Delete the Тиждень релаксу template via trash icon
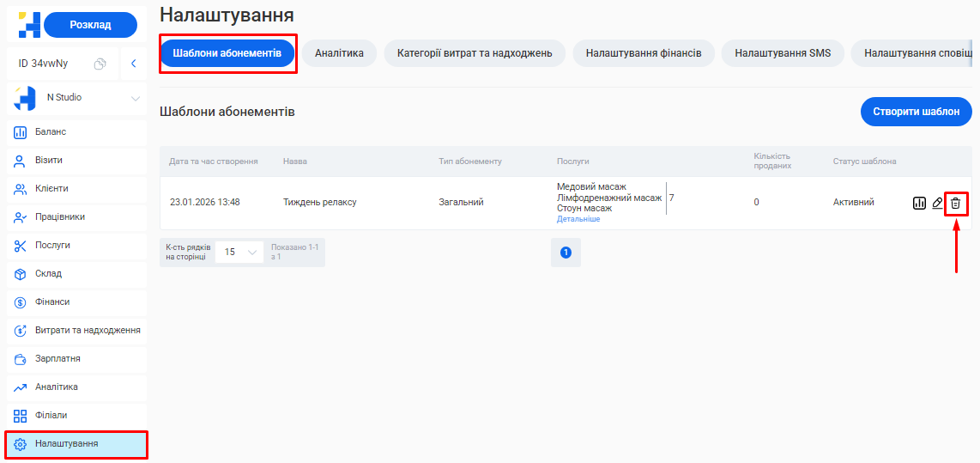This screenshot has height=463, width=980. [956, 203]
